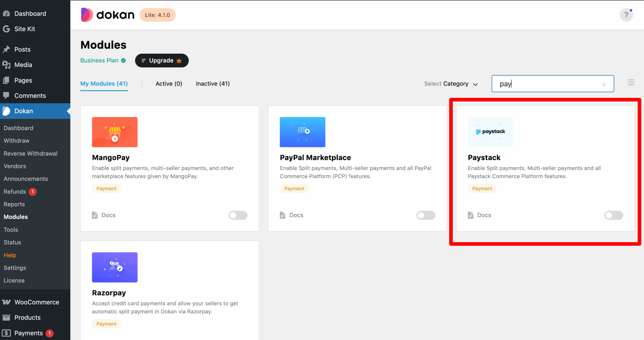This screenshot has width=644, height=340.
Task: Switch to Active (0) tab
Action: 169,84
